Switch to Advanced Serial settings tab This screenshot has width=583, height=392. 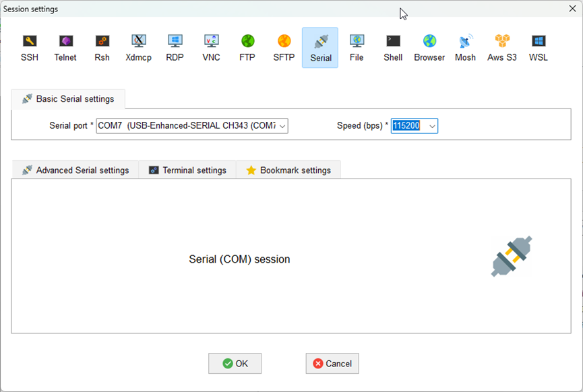pyautogui.click(x=75, y=170)
